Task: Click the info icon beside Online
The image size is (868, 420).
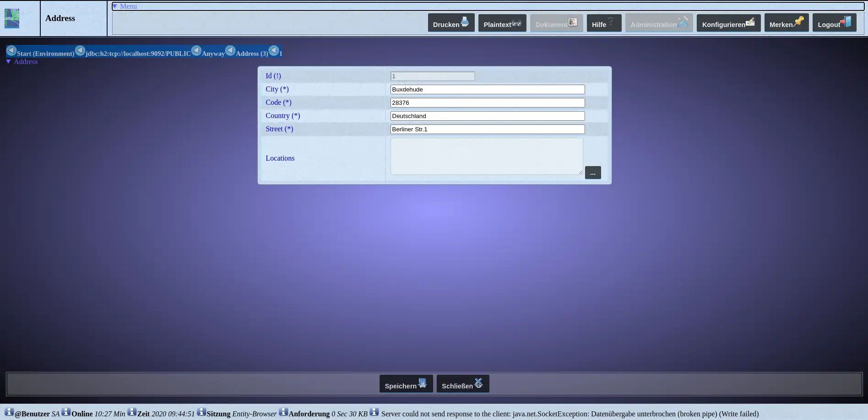Action: [66, 412]
